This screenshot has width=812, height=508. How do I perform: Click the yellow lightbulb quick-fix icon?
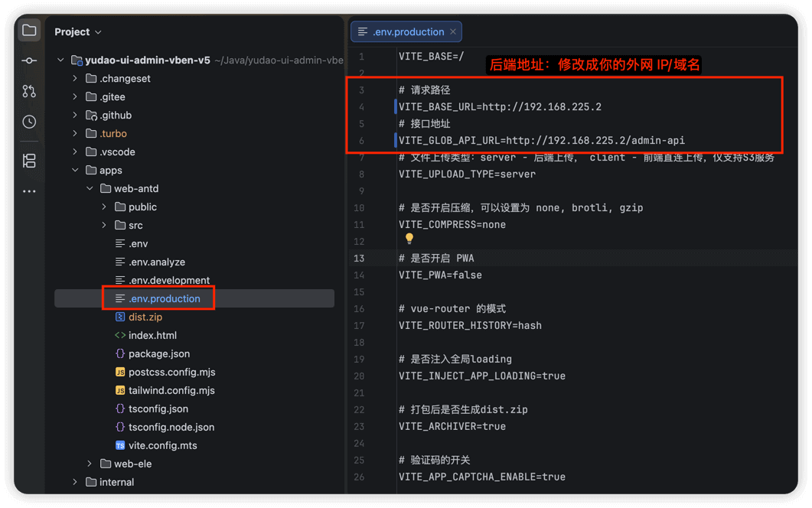409,239
